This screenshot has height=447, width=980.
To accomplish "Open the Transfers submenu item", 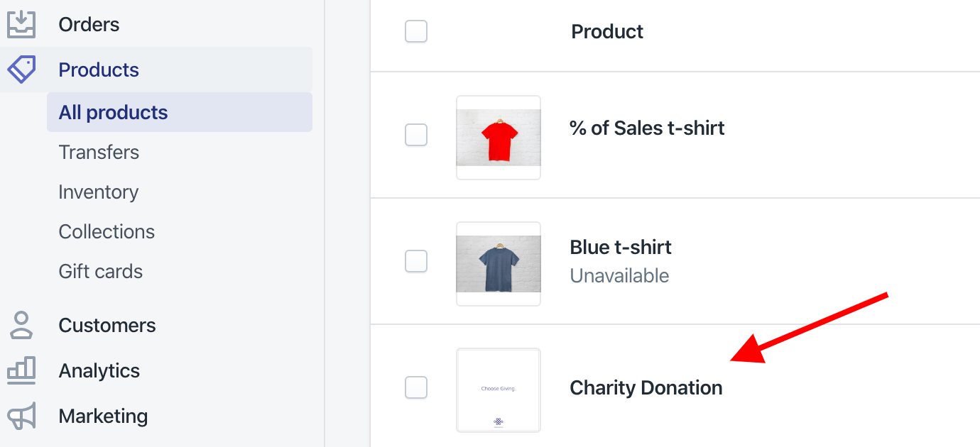I will (x=99, y=152).
